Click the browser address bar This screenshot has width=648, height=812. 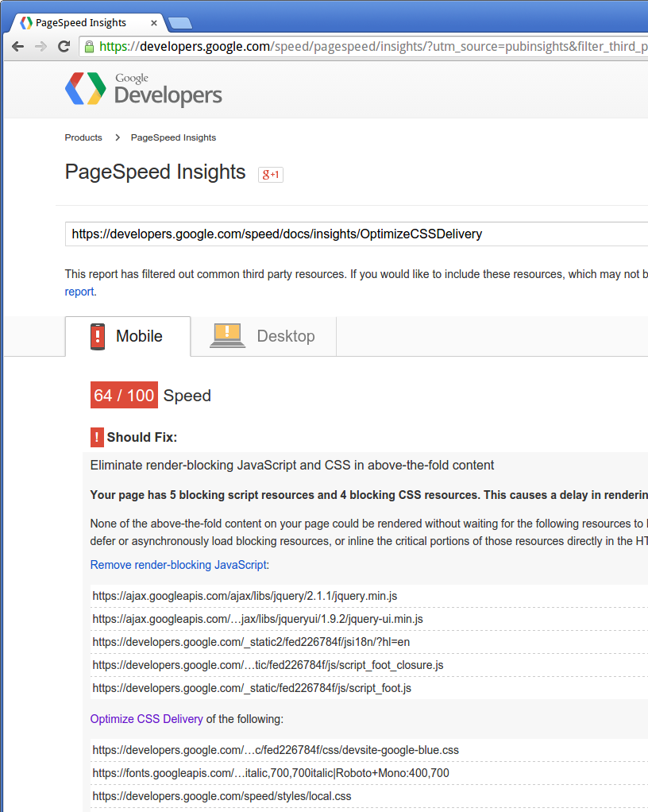tap(364, 47)
